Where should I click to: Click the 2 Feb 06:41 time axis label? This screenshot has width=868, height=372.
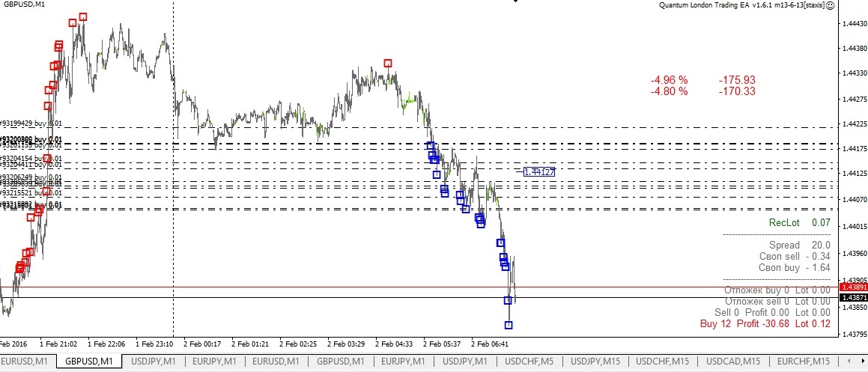tap(489, 344)
